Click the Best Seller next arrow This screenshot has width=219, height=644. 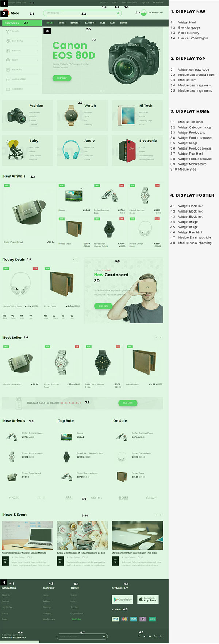(x=161, y=338)
